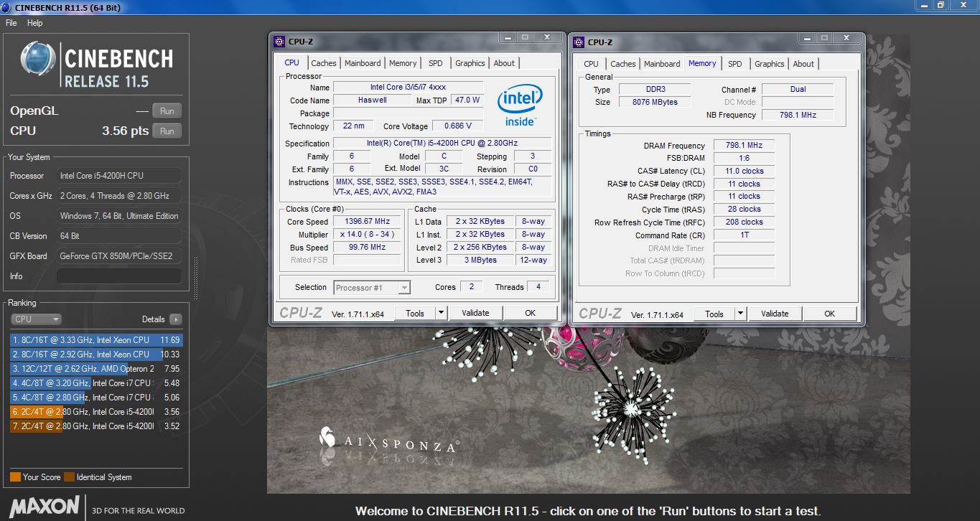Screen dimensions: 980x521
Task: Click the Level 3 cache 3 MBytes value
Action: (x=480, y=260)
